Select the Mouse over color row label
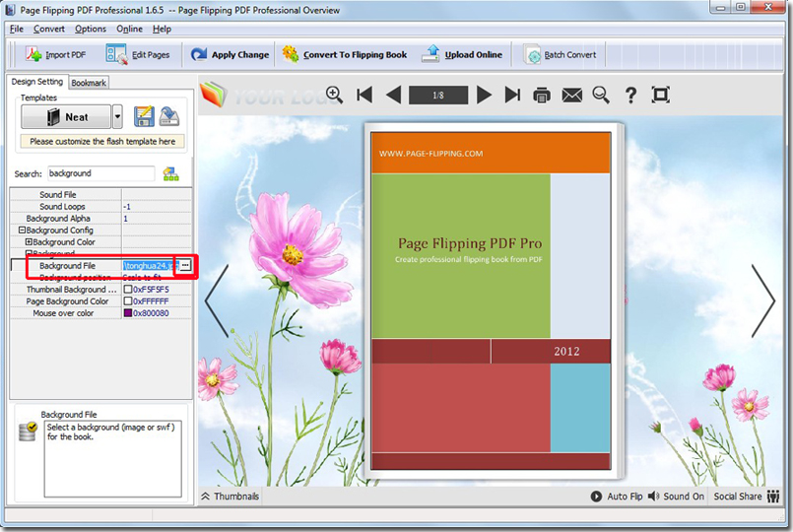 [63, 313]
